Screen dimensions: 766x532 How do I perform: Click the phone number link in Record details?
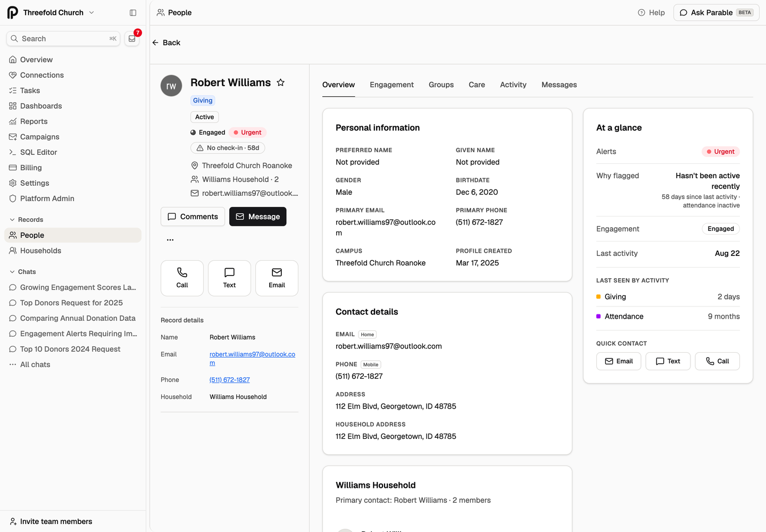pyautogui.click(x=229, y=380)
